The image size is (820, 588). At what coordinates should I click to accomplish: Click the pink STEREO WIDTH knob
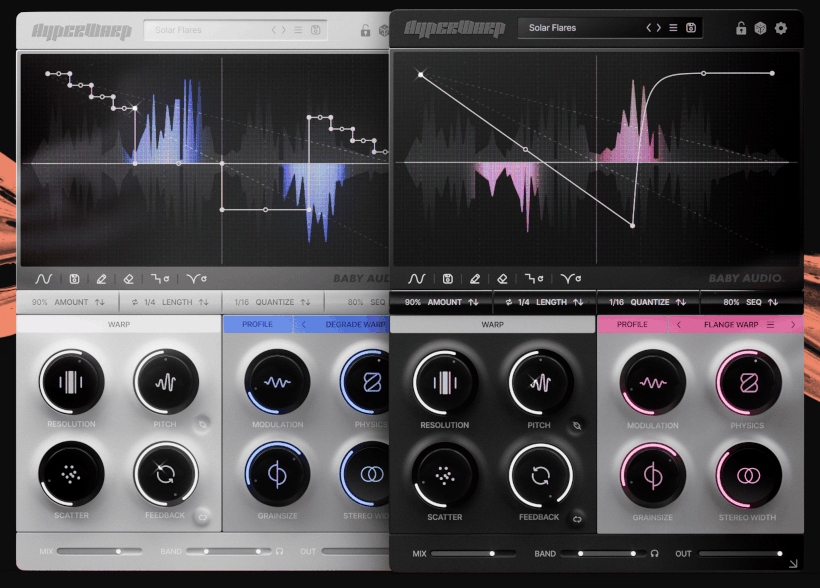click(x=748, y=476)
